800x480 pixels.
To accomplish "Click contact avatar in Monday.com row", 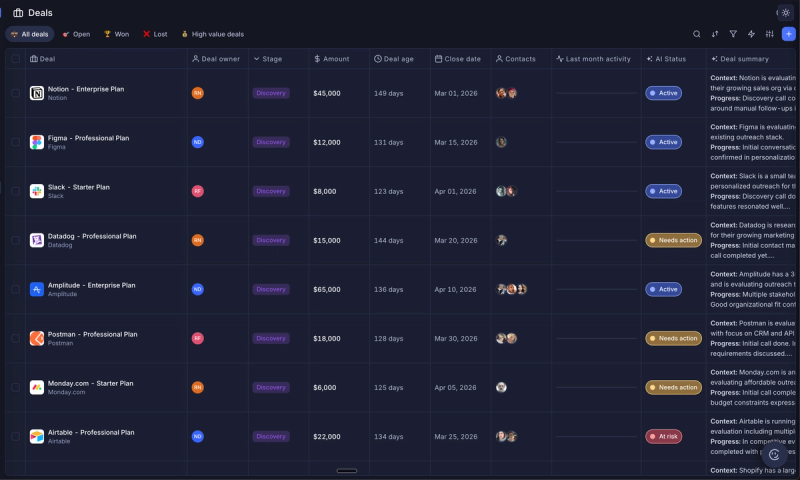I will 502,387.
